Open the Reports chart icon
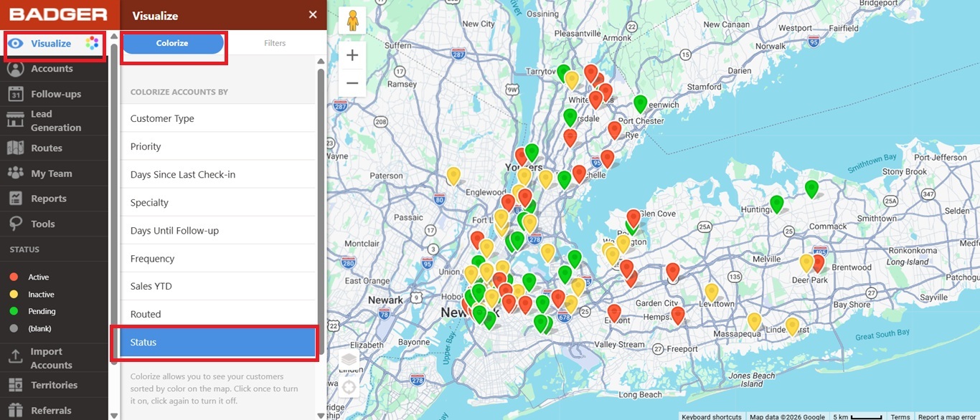The image size is (980, 420). point(16,199)
